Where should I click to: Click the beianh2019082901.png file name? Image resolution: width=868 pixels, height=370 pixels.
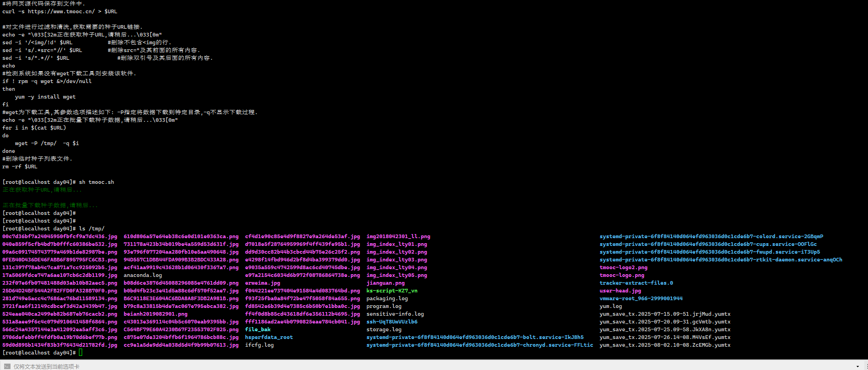[156, 314]
